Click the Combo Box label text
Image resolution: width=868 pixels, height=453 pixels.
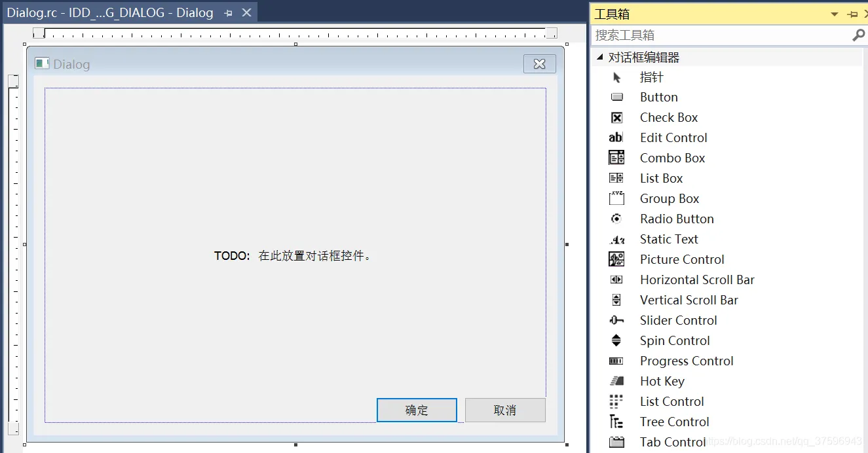[x=673, y=158]
